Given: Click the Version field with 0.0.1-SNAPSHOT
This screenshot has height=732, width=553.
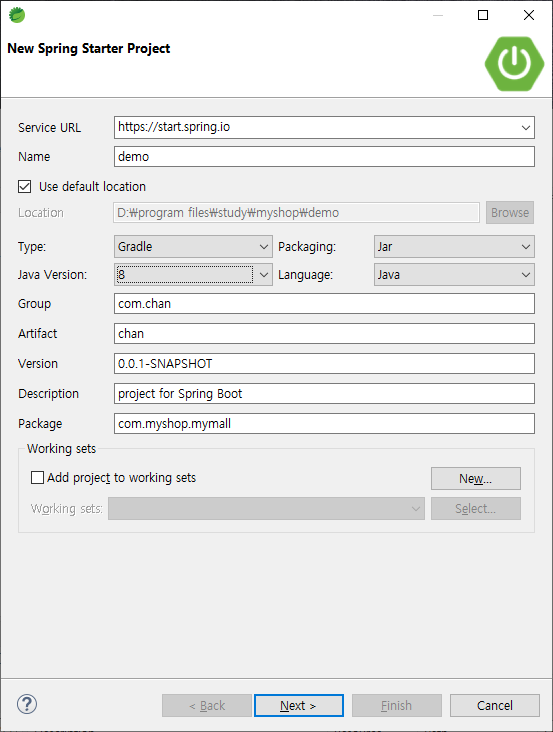Looking at the screenshot, I should pyautogui.click(x=324, y=363).
